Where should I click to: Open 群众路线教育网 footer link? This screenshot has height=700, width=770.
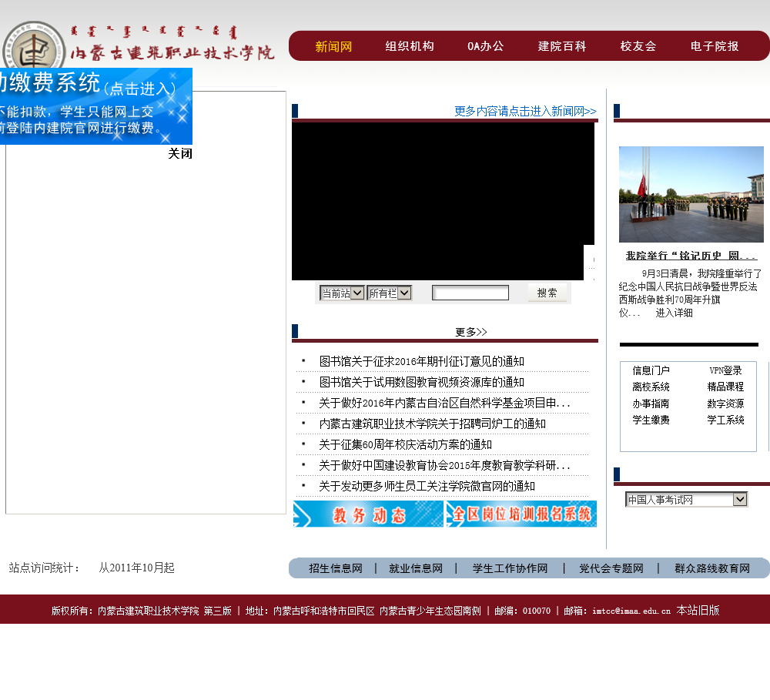pyautogui.click(x=712, y=568)
